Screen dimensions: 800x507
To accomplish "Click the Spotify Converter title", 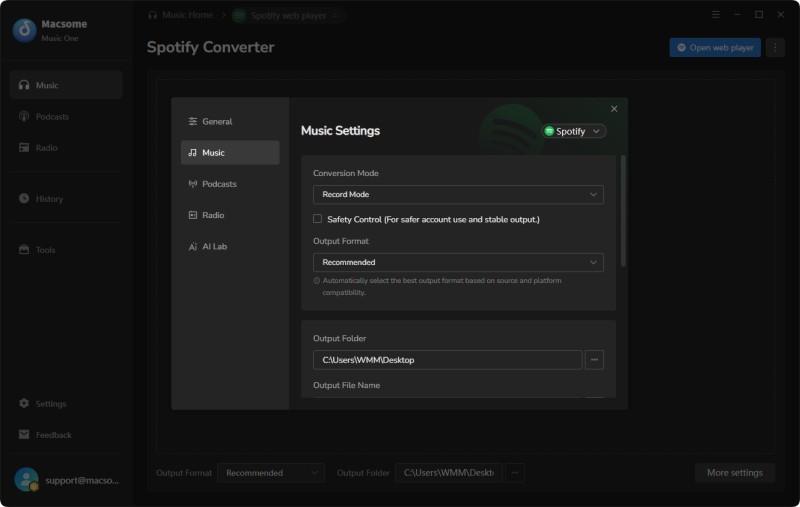I will click(x=210, y=47).
